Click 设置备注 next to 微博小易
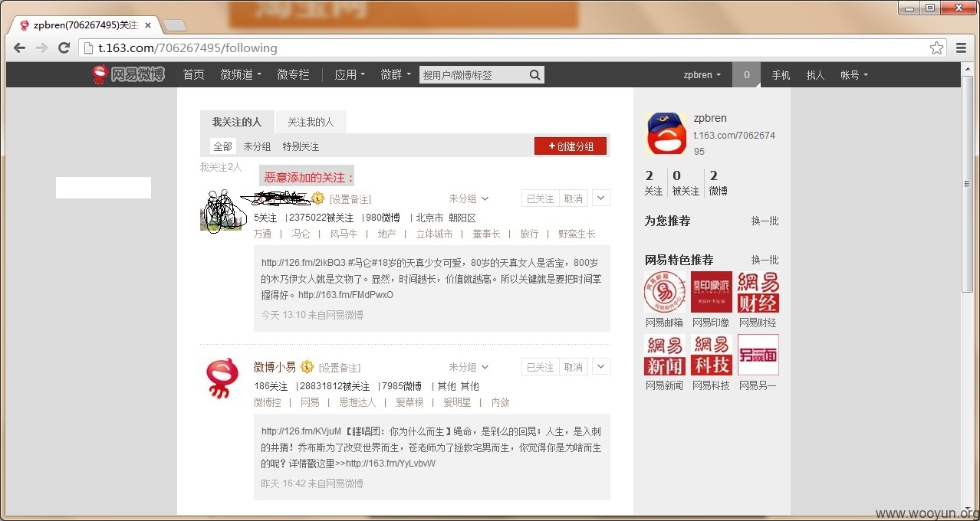Screen dimensions: 980x521 pyautogui.click(x=340, y=368)
